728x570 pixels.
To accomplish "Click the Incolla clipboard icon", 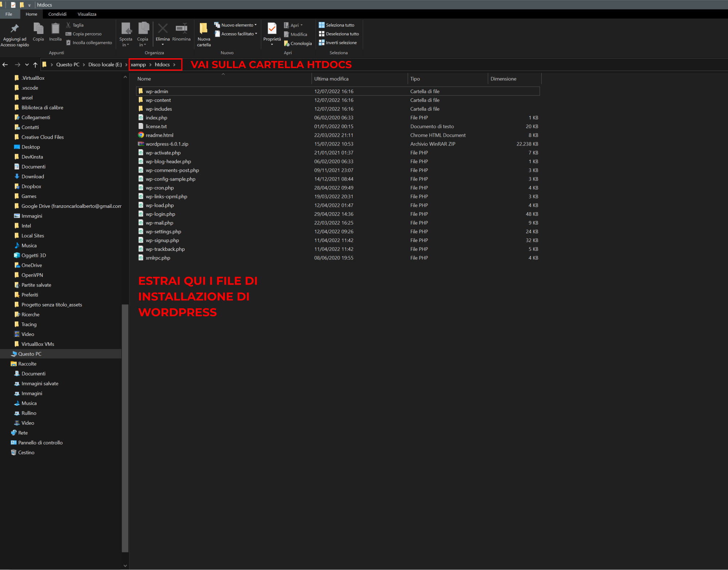I will pos(55,29).
